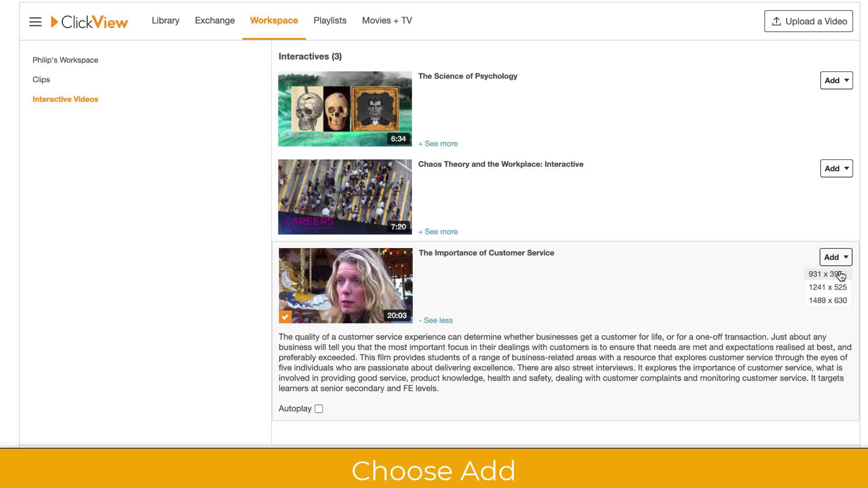Click the 20:03 duration badge
868x488 pixels.
(x=396, y=315)
